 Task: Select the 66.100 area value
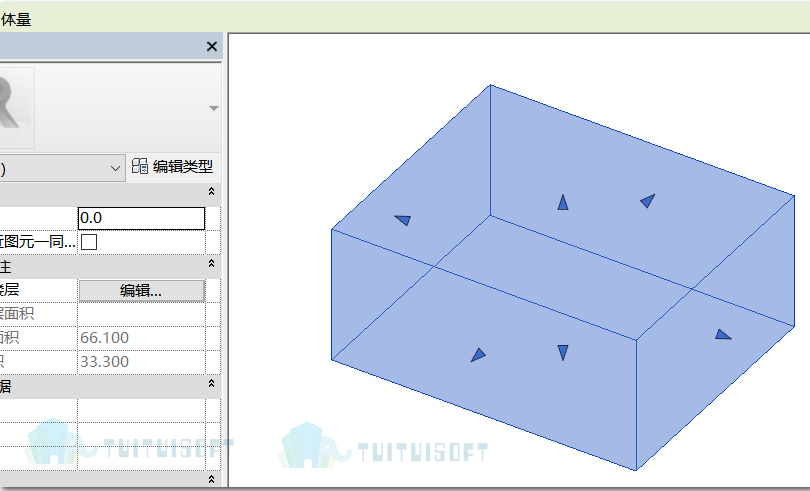(x=104, y=337)
